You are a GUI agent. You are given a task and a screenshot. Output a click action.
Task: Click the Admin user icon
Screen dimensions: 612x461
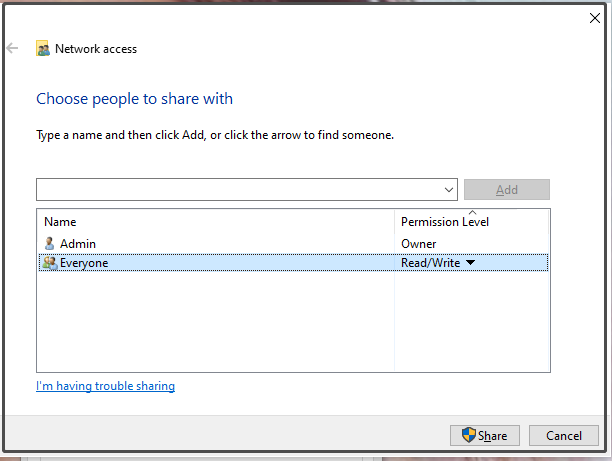(49, 244)
